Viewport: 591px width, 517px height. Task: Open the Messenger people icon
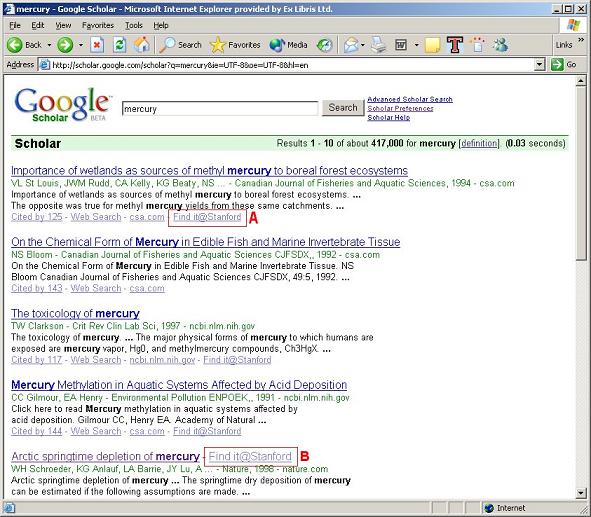pos(501,45)
